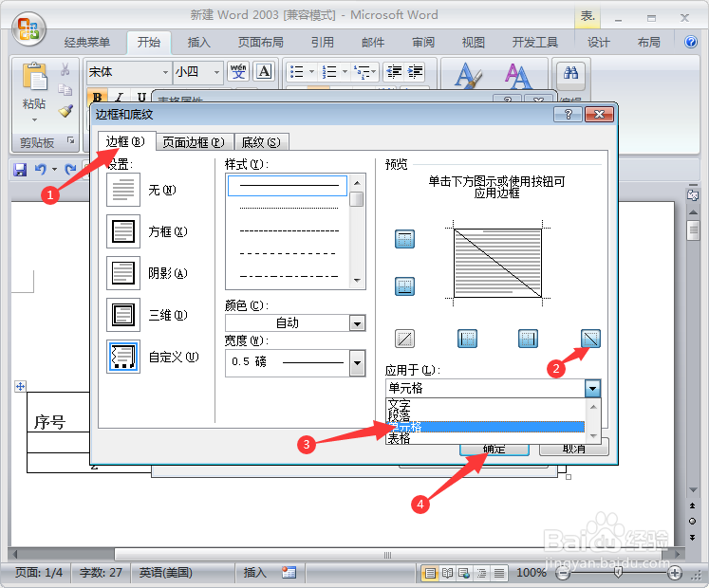Click the Copy icon in the clipboard group
This screenshot has width=709, height=588.
[65, 89]
